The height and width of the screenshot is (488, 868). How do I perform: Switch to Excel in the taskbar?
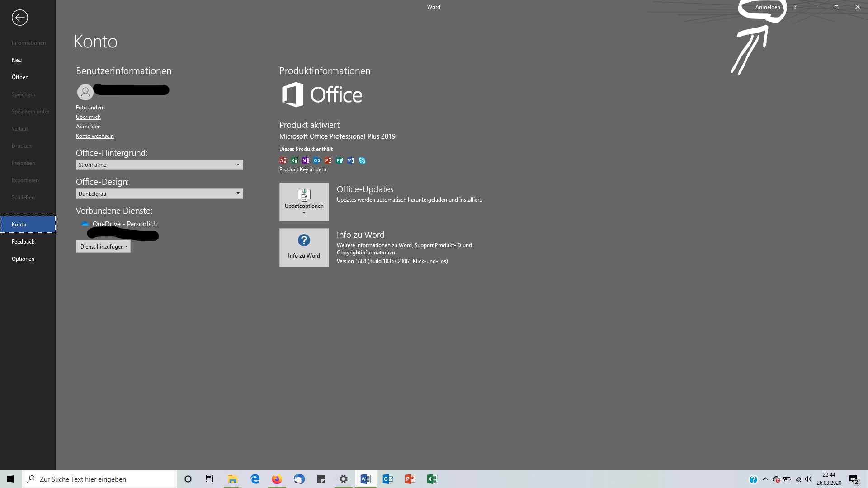click(x=432, y=479)
